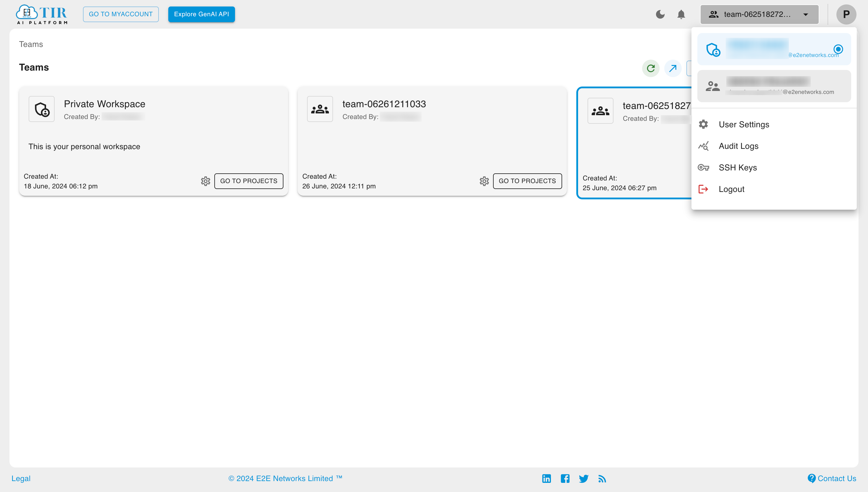Click GO TO MYACCOUNT button
This screenshot has width=868, height=492.
click(x=120, y=14)
